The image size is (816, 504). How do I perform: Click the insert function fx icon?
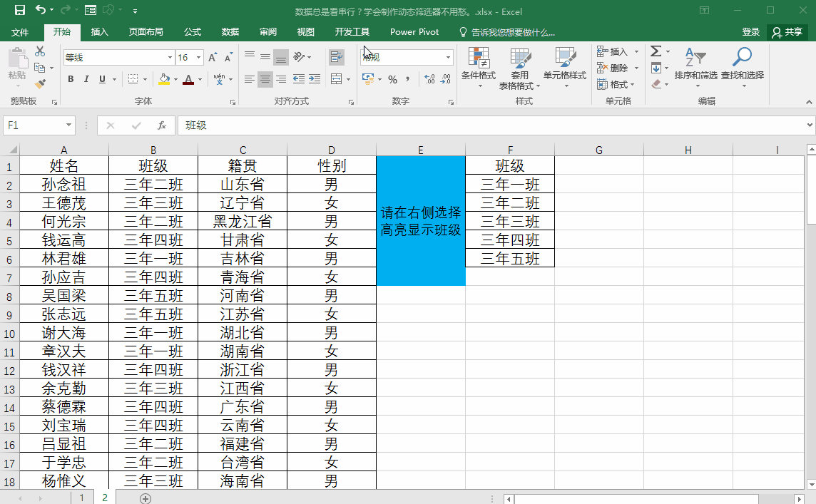point(162,125)
